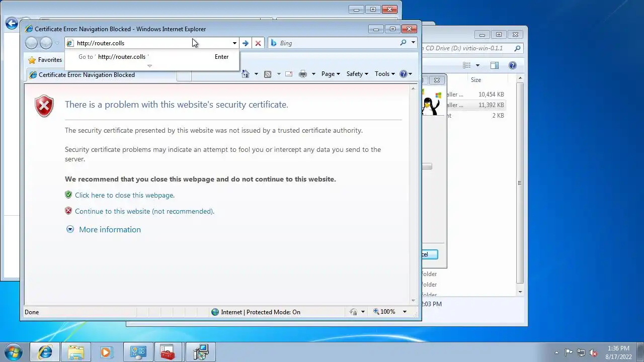This screenshot has width=644, height=362.
Task: Click the Read Mail envelope icon
Action: coord(289,74)
